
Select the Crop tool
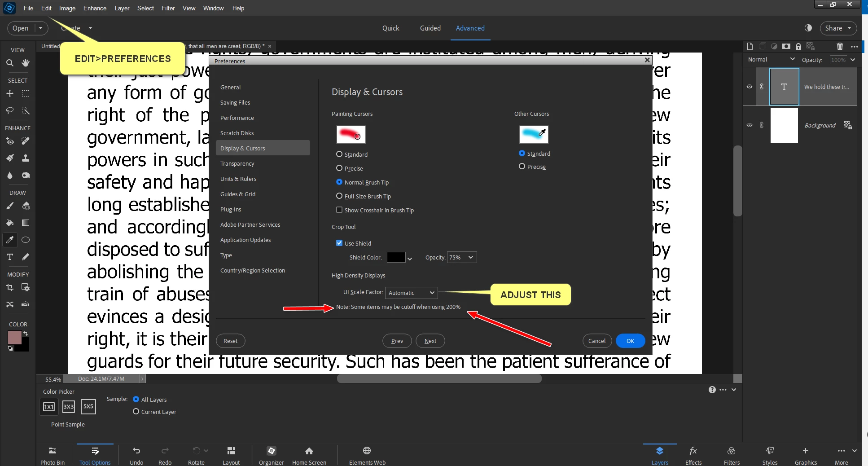(10, 287)
